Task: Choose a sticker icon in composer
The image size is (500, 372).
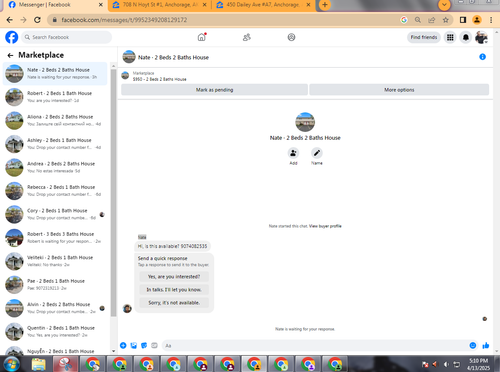Action: (144, 345)
